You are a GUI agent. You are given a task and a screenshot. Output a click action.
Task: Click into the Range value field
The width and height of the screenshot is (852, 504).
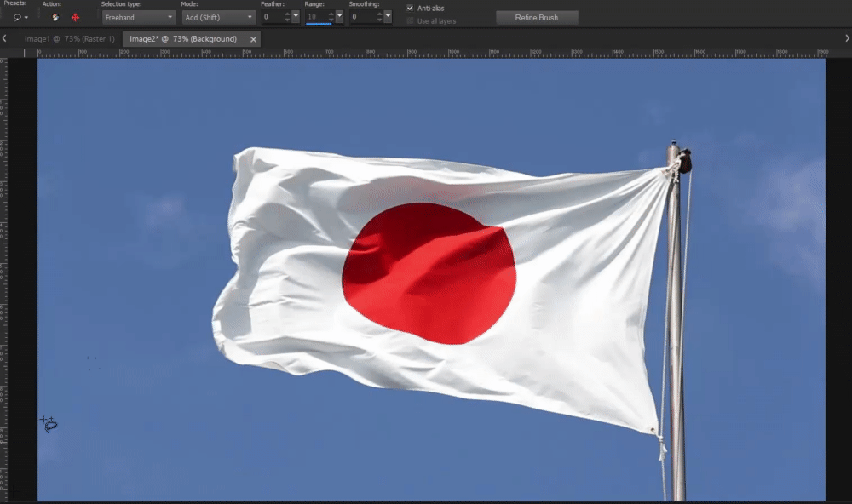coord(316,17)
